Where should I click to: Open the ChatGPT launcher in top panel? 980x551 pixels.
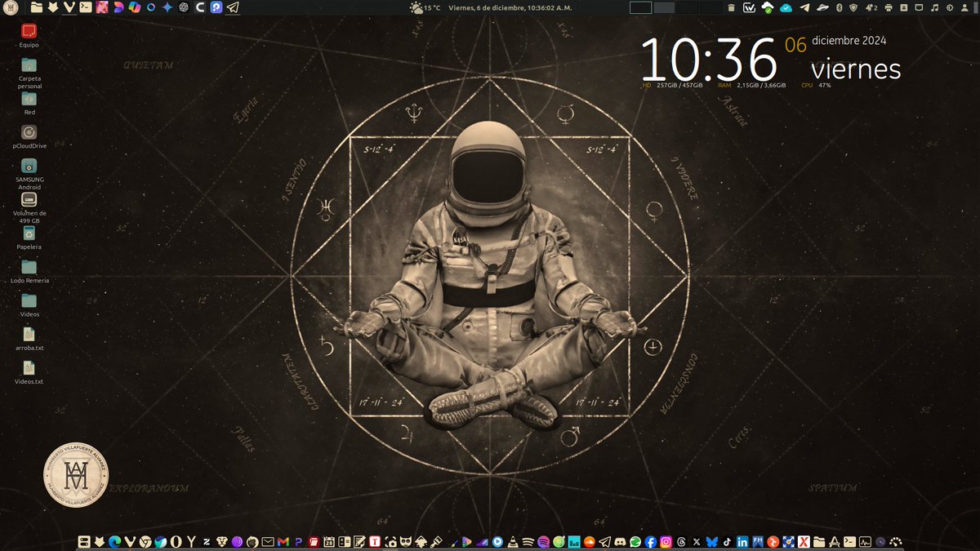point(184,7)
